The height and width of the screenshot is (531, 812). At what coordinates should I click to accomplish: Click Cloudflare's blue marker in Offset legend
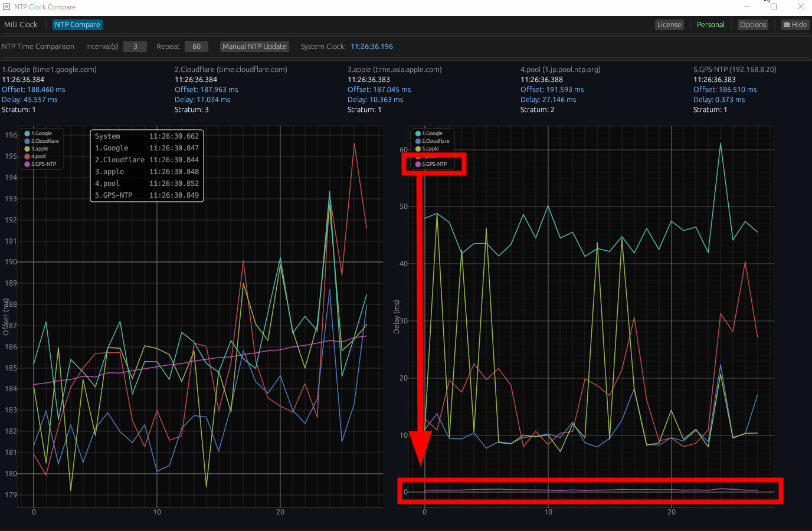coord(27,141)
